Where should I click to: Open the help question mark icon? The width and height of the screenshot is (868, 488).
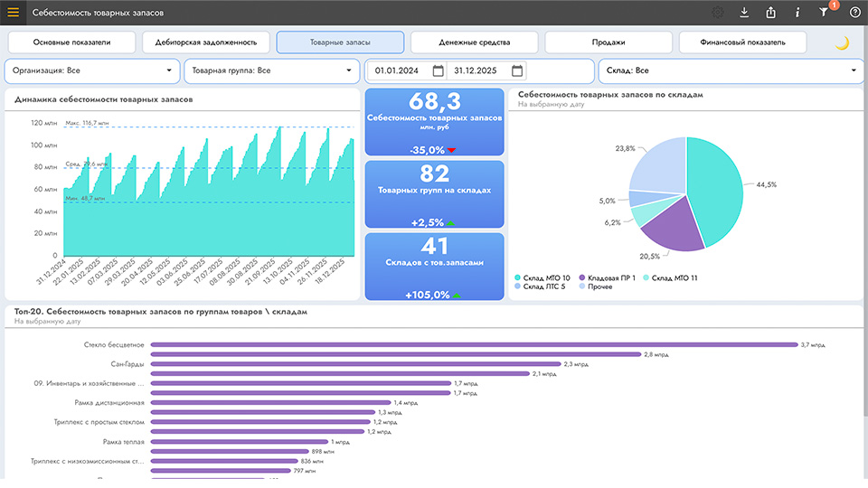854,12
